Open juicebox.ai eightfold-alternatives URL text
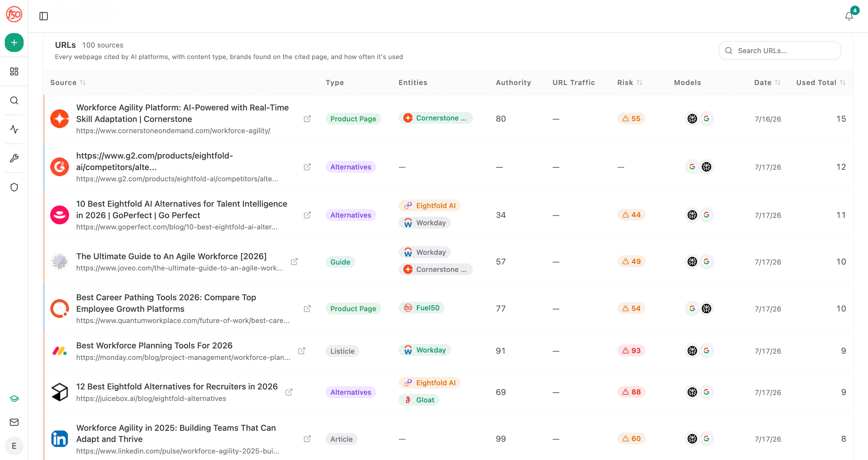Image resolution: width=868 pixels, height=460 pixels. click(x=151, y=399)
